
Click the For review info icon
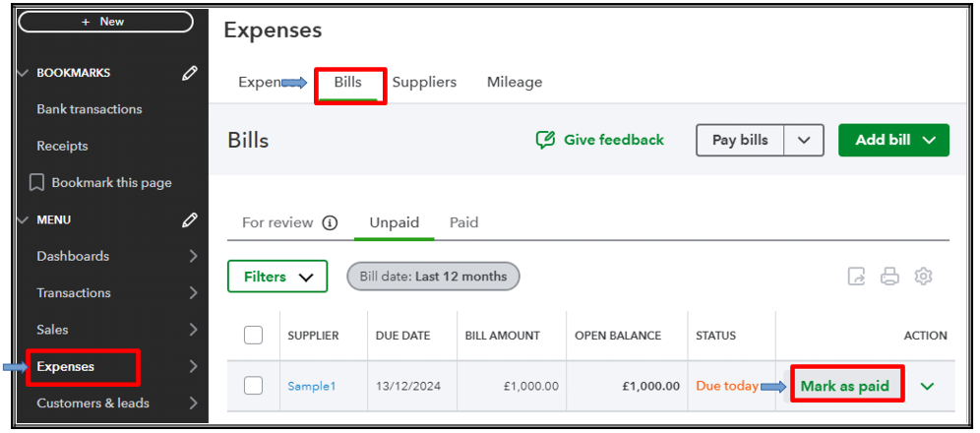(x=331, y=222)
